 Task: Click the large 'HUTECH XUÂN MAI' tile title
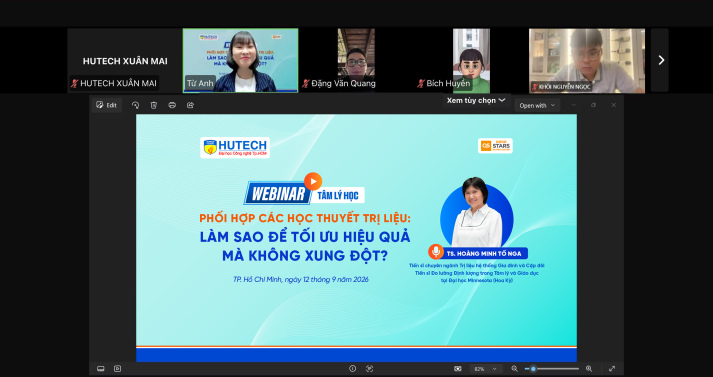point(125,61)
